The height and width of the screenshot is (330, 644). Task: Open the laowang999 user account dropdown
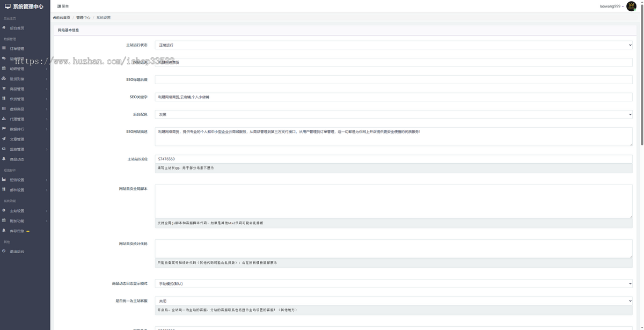click(612, 6)
